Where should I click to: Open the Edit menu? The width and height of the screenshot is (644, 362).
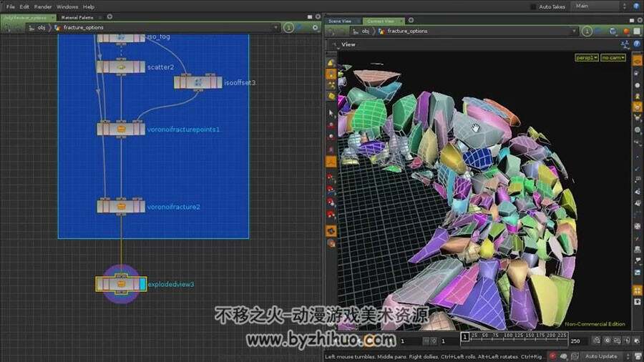tap(24, 6)
